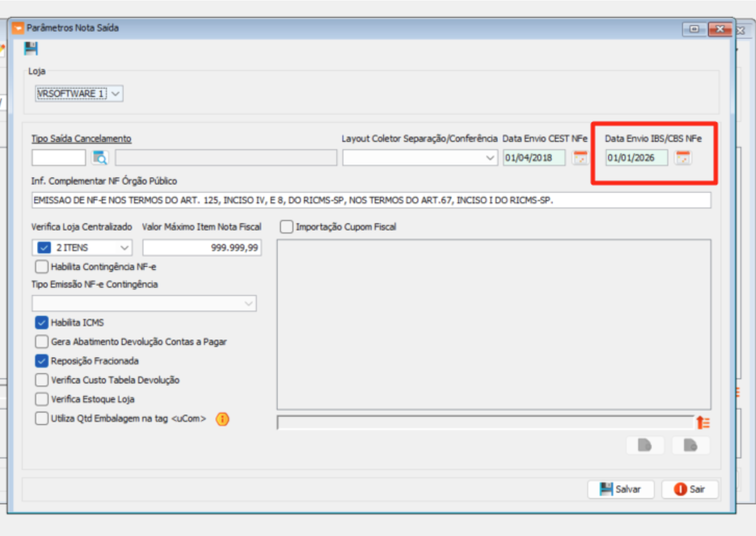Viewport: 756px width, 536px height.
Task: Toggle Habilita Contingência NF-e checkbox
Action: 42,267
